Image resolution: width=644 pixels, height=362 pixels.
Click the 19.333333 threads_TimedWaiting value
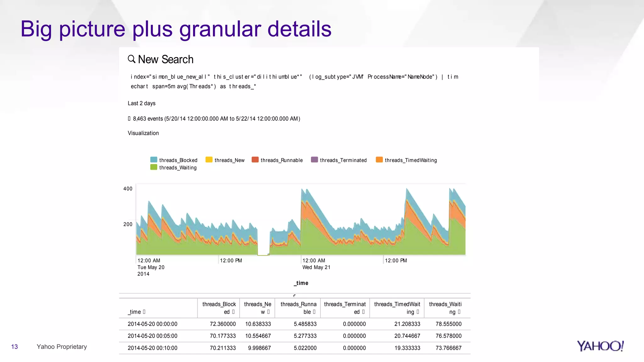pos(407,348)
